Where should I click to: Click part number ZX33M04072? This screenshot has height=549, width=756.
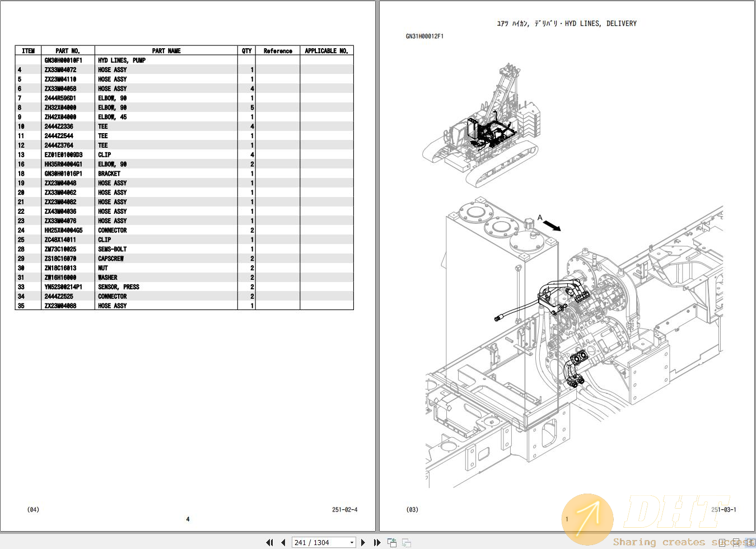60,70
